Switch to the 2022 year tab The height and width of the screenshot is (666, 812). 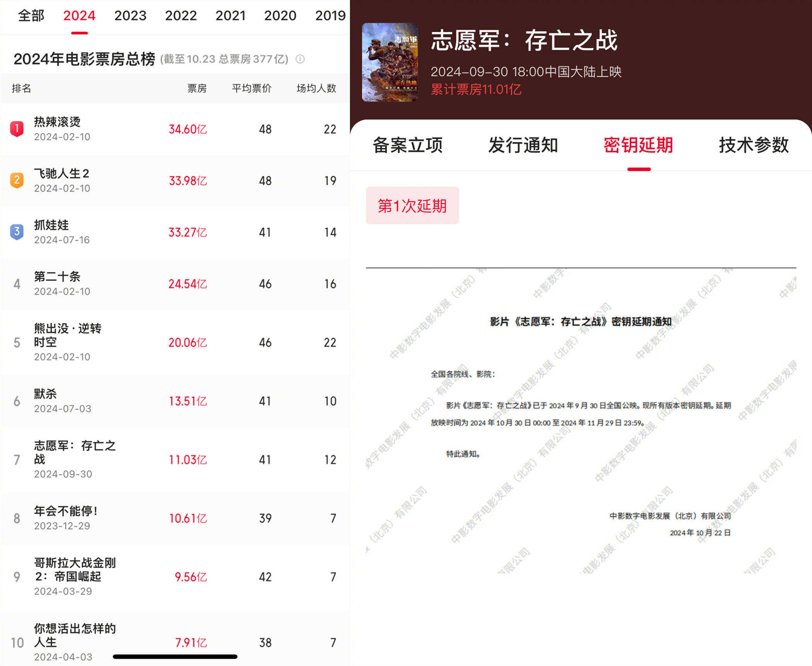tap(181, 15)
